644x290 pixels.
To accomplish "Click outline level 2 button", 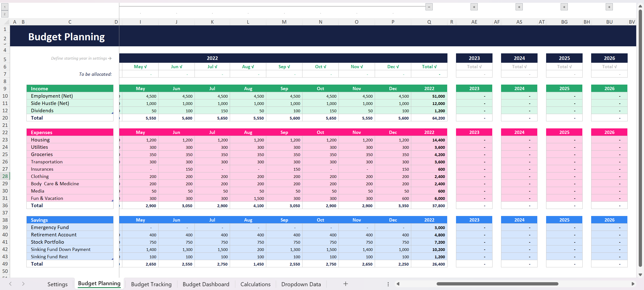I will [5, 14].
